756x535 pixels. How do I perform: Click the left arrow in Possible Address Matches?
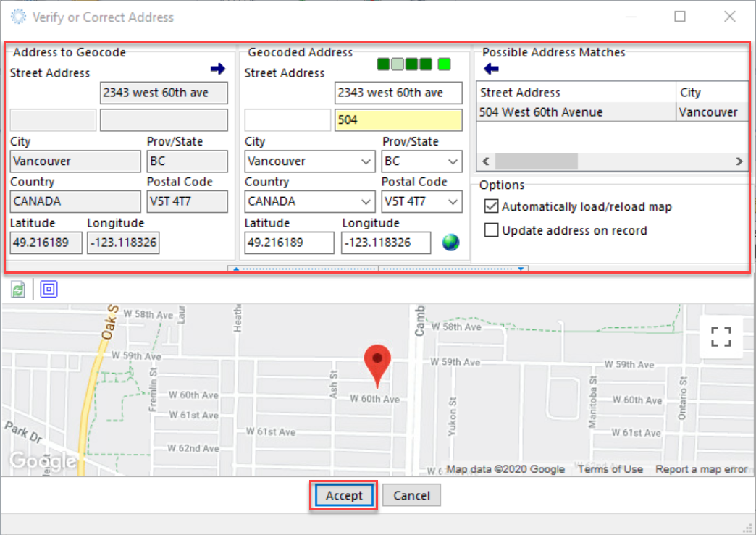click(x=492, y=69)
